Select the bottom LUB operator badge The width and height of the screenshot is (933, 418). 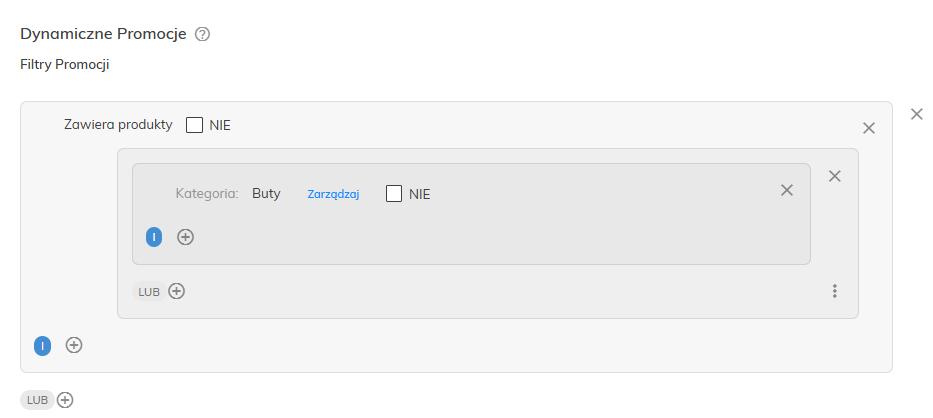coord(37,400)
